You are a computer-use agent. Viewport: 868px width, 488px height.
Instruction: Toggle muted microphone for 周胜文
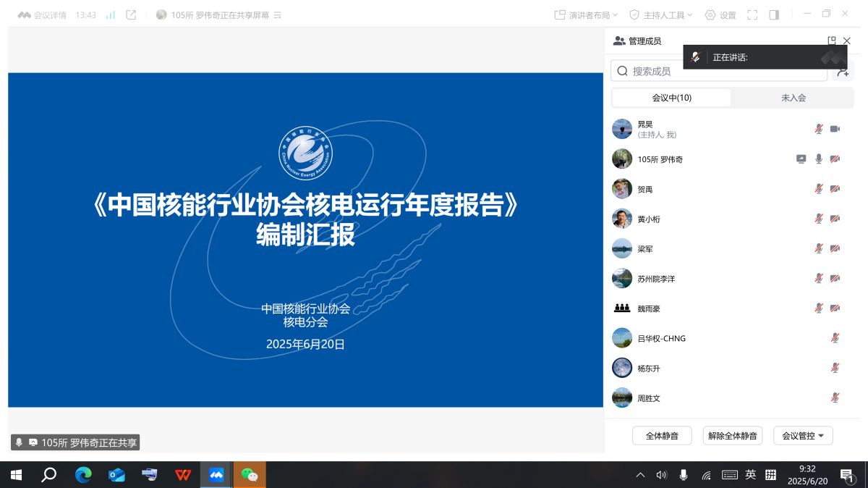(835, 397)
